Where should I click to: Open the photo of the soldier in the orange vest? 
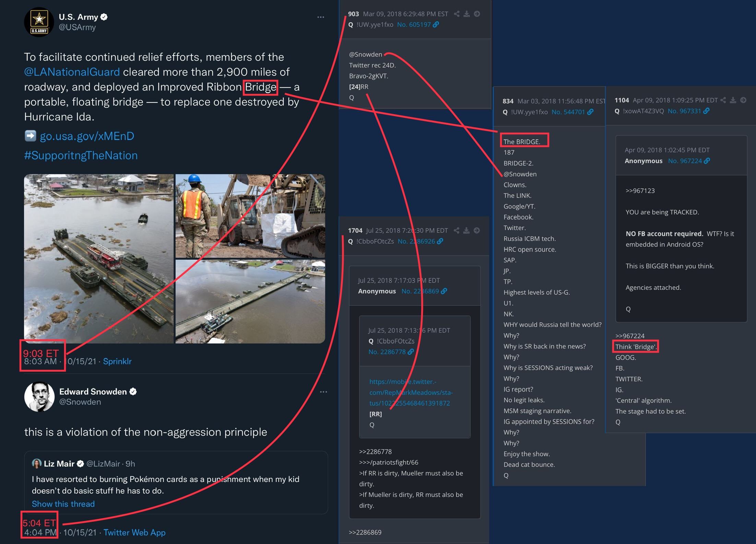[x=250, y=216]
